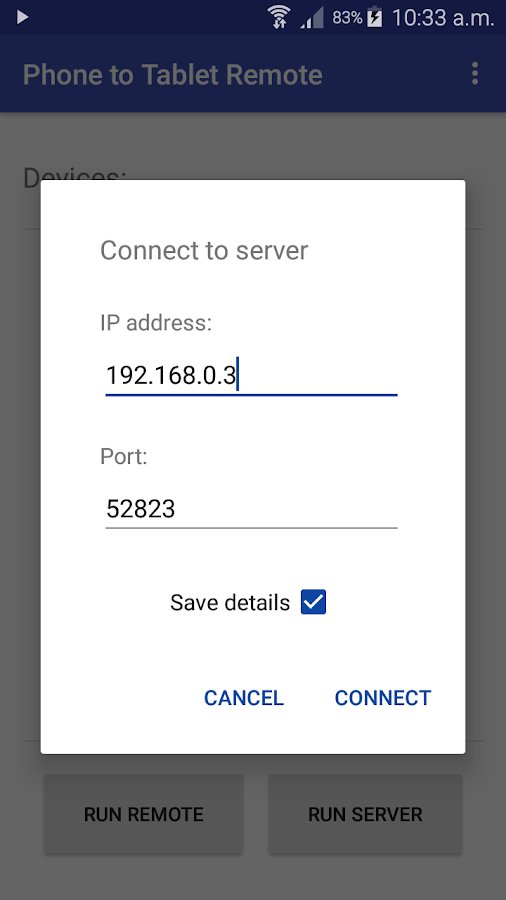This screenshot has width=506, height=900.
Task: Click the CANCEL button
Action: pos(244,698)
